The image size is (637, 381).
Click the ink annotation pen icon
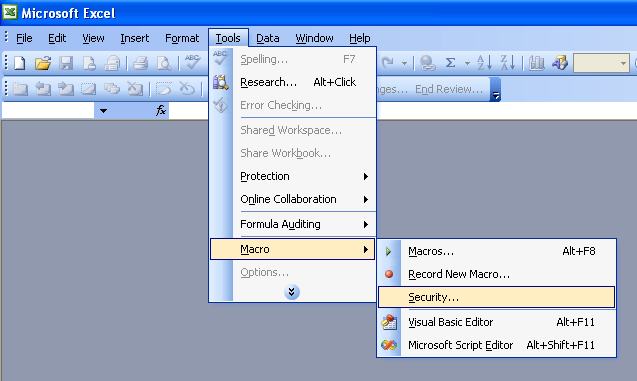tap(164, 88)
